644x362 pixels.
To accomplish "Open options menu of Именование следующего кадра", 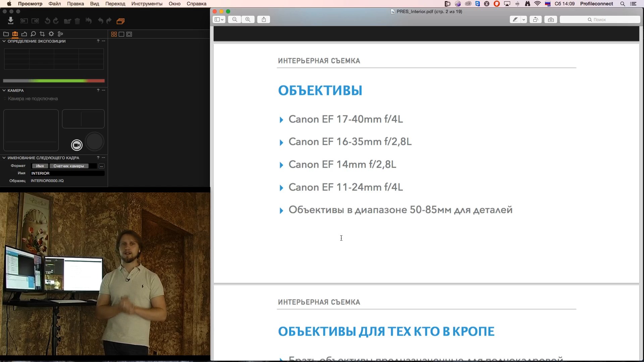I will pyautogui.click(x=103, y=158).
